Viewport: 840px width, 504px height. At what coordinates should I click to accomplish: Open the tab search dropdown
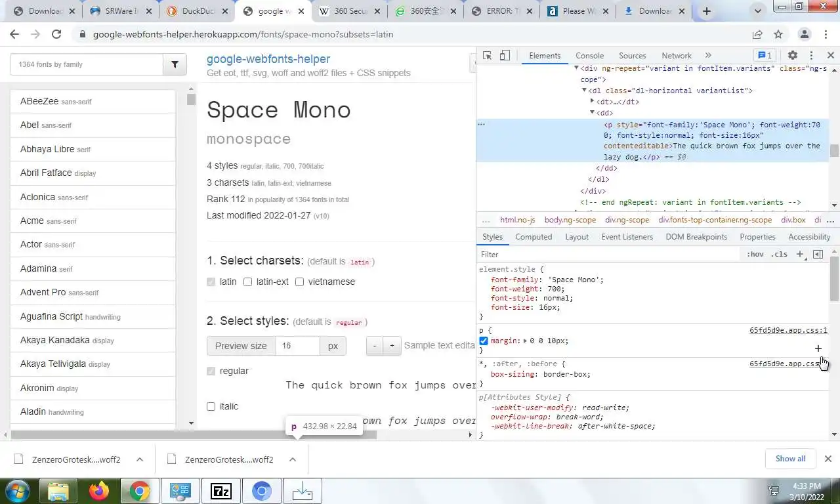coord(758,11)
